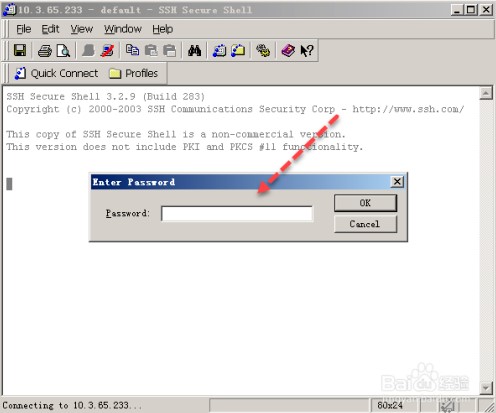Close the Enter Password dialog

397,182
